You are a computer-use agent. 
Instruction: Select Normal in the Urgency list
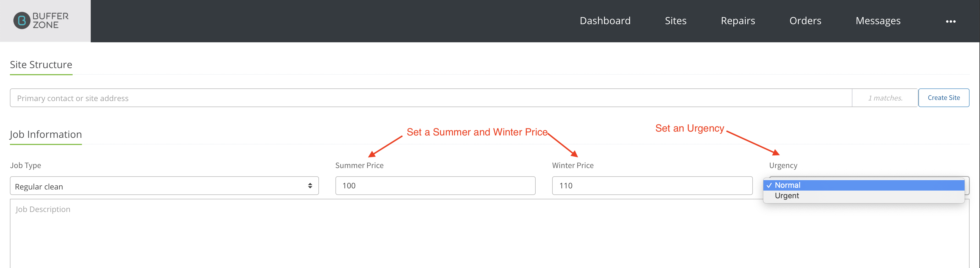864,185
